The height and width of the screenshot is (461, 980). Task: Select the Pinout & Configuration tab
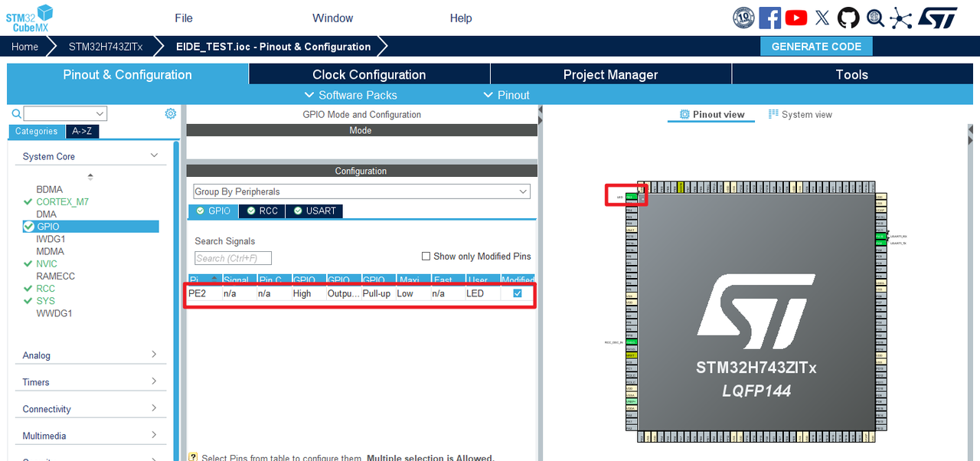pyautogui.click(x=127, y=74)
